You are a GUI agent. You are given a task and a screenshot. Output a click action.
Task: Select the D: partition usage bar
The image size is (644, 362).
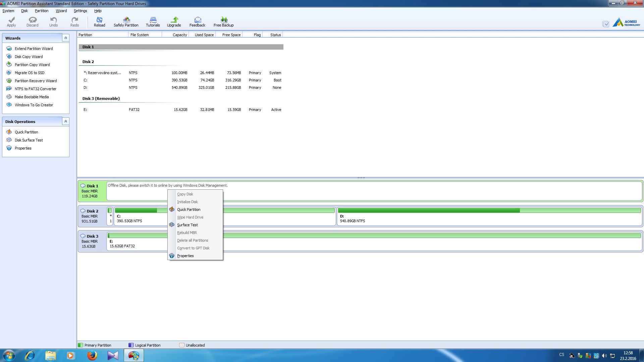(489, 210)
